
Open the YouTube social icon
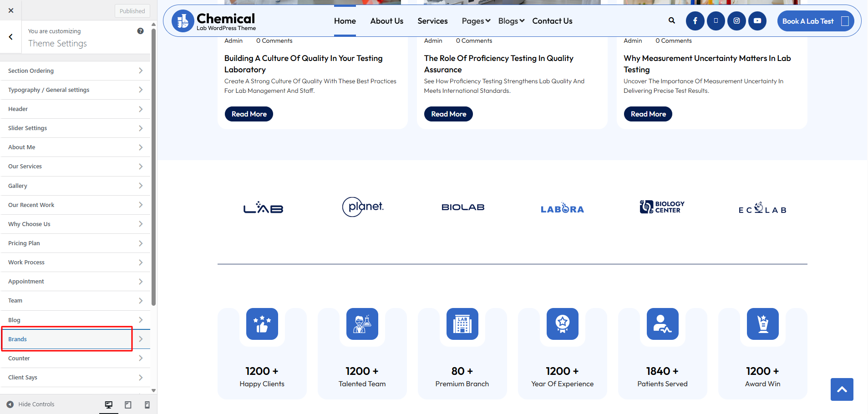757,21
